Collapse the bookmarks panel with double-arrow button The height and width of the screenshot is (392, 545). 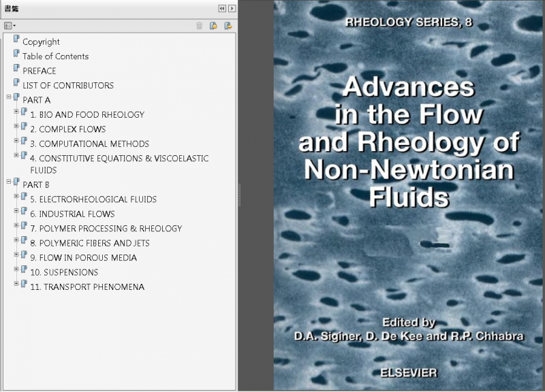click(222, 9)
